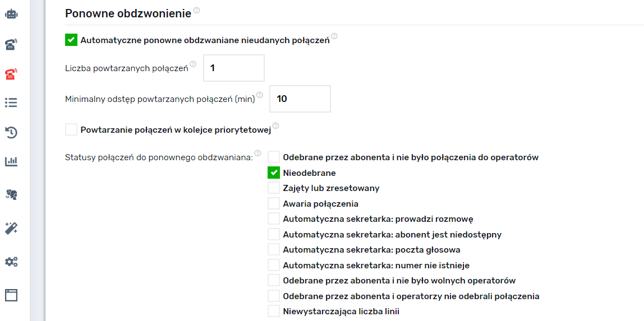Open the bar chart statistics icon
The image size is (644, 321).
point(11,162)
